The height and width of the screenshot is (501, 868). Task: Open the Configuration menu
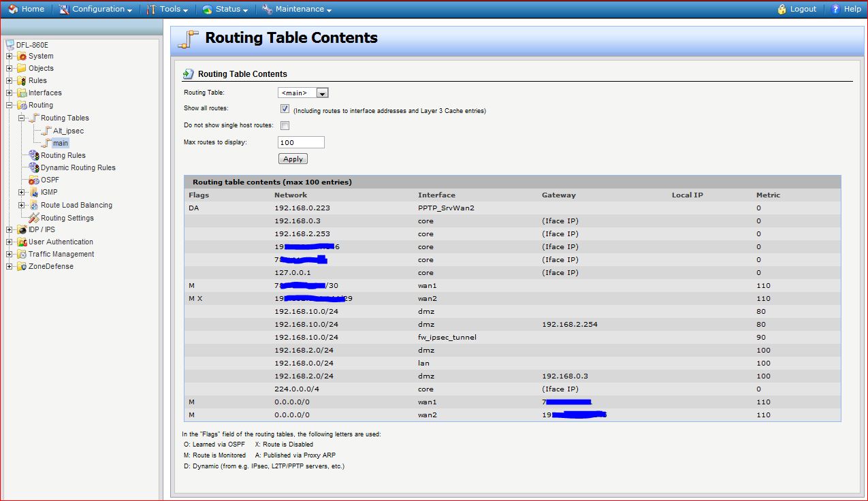(x=95, y=9)
